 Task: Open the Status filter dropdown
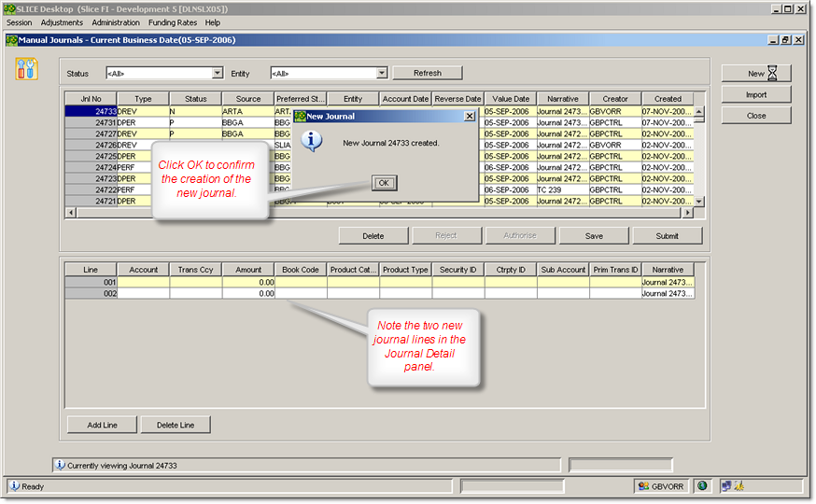click(218, 73)
